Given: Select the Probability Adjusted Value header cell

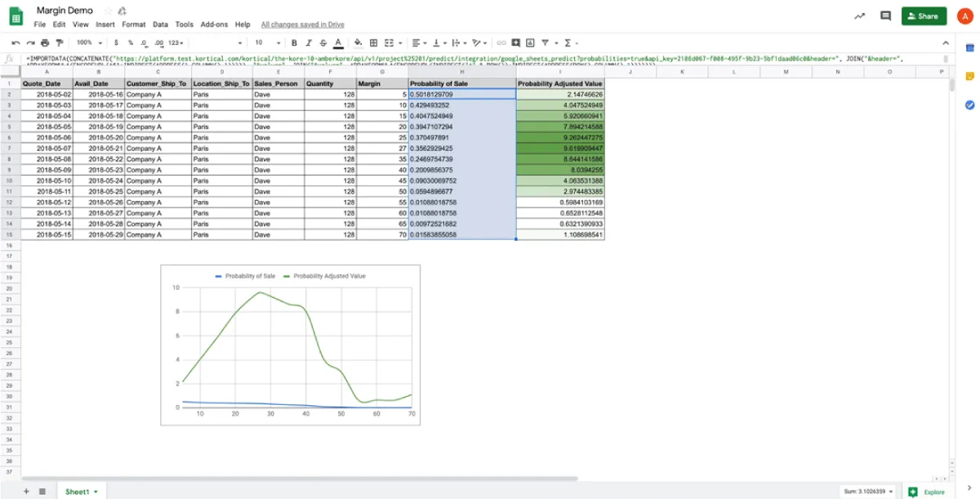Looking at the screenshot, I should pos(560,83).
